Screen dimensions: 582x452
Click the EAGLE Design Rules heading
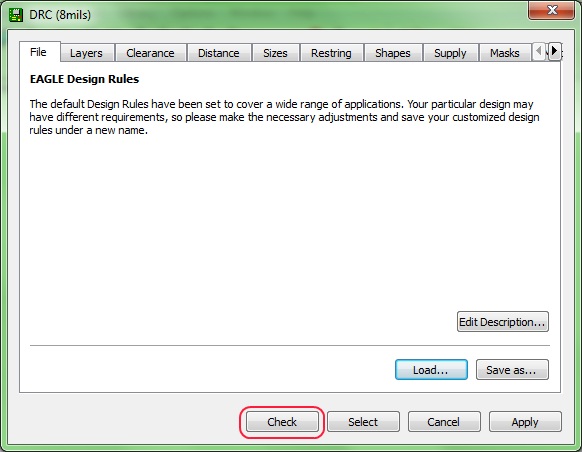point(84,79)
